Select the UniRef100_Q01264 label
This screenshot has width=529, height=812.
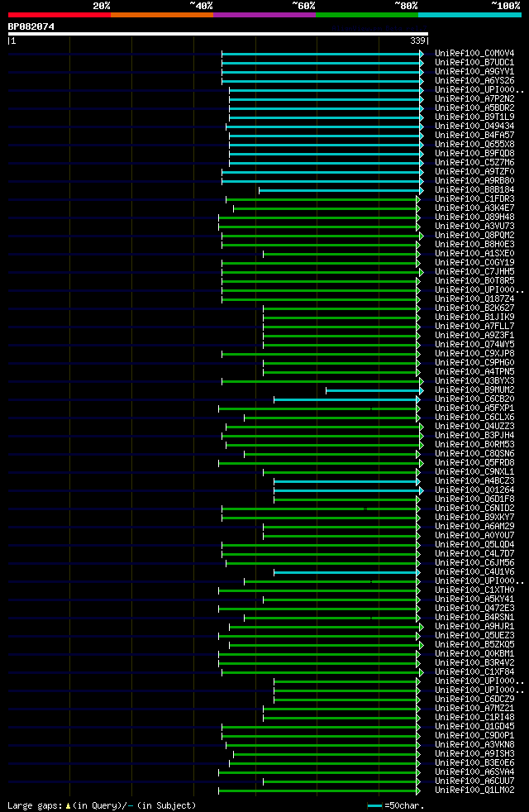474,490
